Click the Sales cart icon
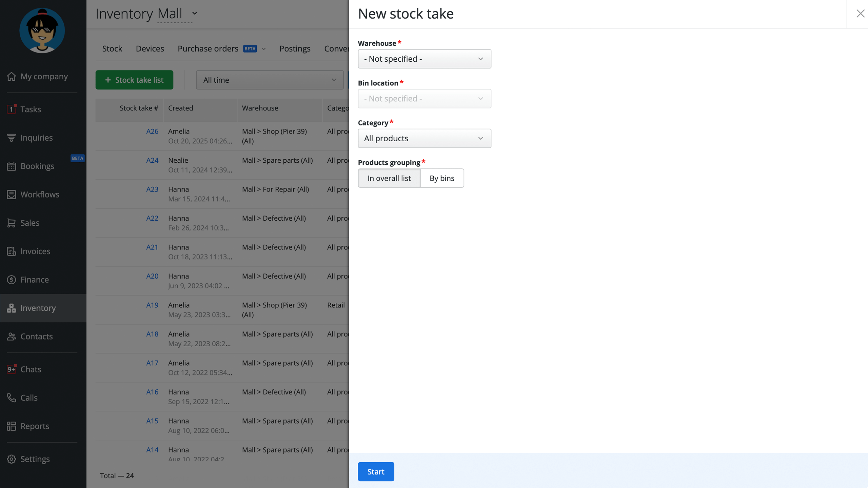The width and height of the screenshot is (868, 488). (x=12, y=223)
